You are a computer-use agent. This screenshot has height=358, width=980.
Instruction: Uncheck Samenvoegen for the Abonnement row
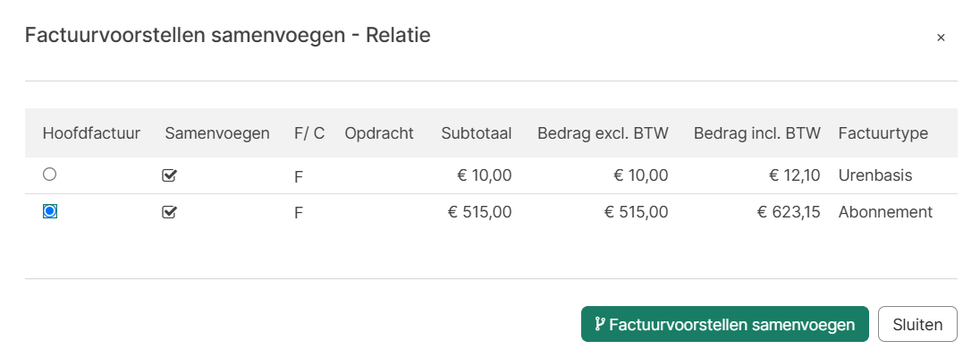[169, 213]
